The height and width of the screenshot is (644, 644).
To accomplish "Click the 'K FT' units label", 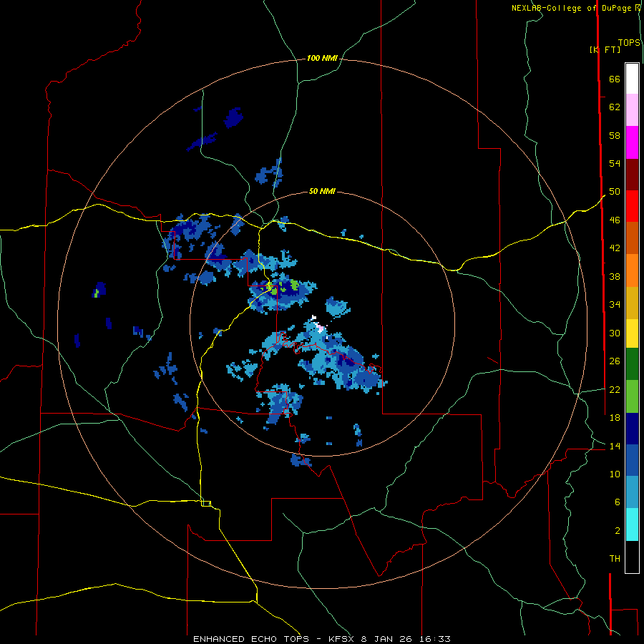I will tap(605, 49).
